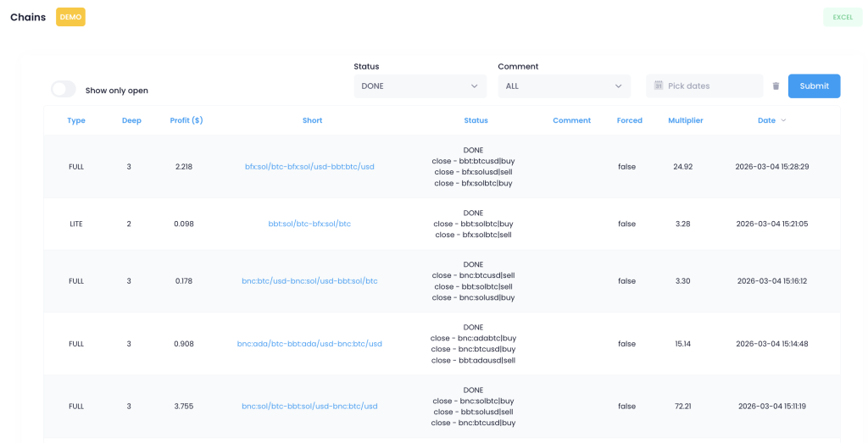The width and height of the screenshot is (868, 443).
Task: Click the calendar icon in date picker
Action: [x=658, y=86]
